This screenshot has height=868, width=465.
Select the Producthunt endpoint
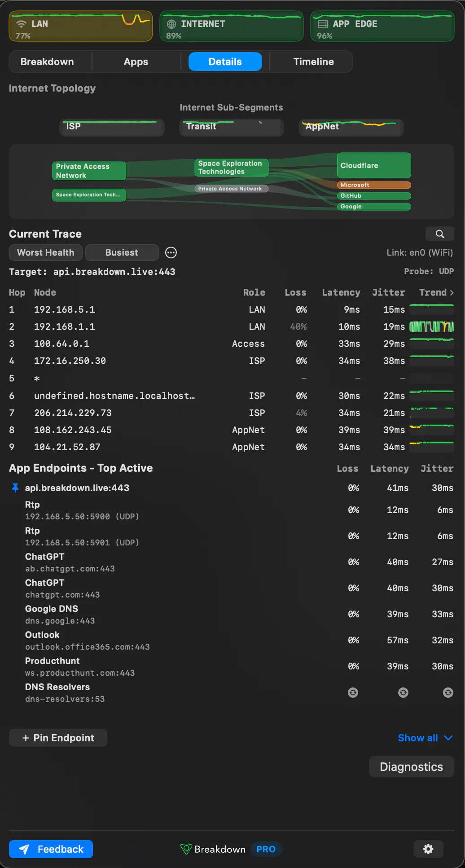(231, 667)
